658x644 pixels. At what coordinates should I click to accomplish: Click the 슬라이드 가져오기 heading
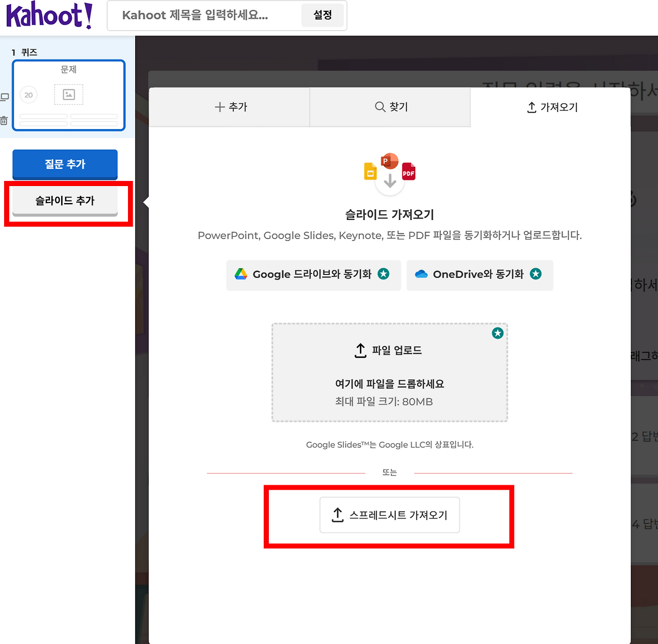pyautogui.click(x=390, y=215)
